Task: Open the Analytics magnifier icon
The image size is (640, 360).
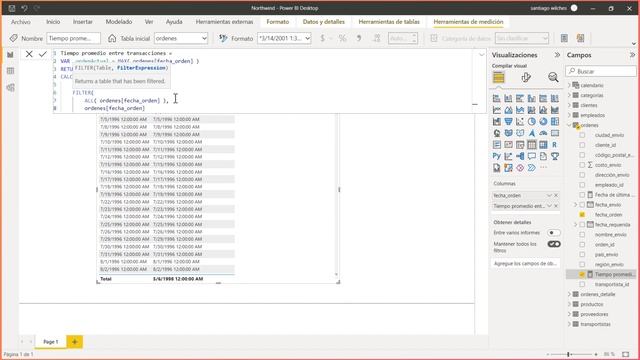Action: [553, 78]
